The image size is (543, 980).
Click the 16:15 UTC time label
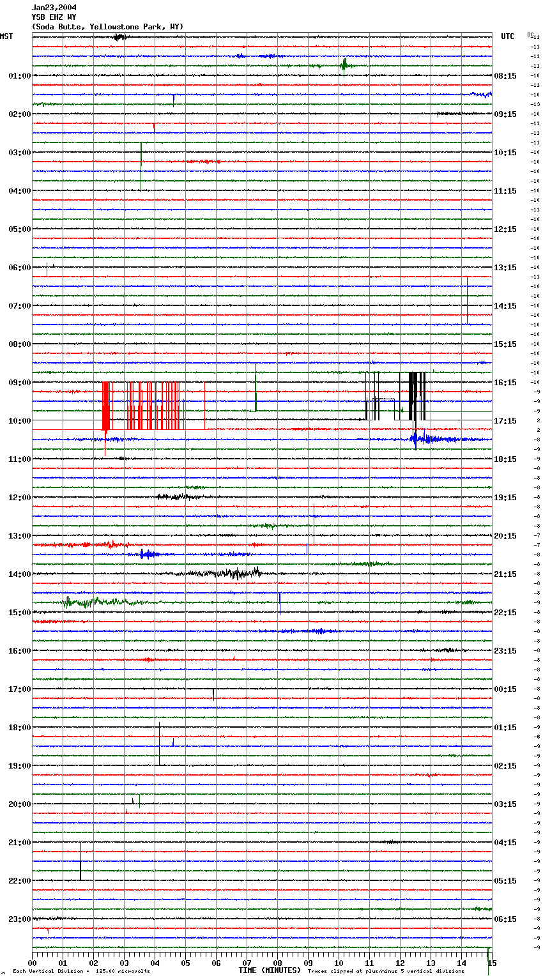pos(505,383)
